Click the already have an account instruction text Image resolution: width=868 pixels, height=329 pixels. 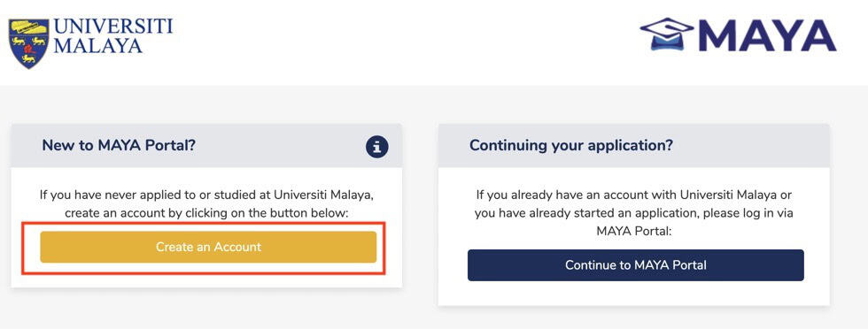634,213
